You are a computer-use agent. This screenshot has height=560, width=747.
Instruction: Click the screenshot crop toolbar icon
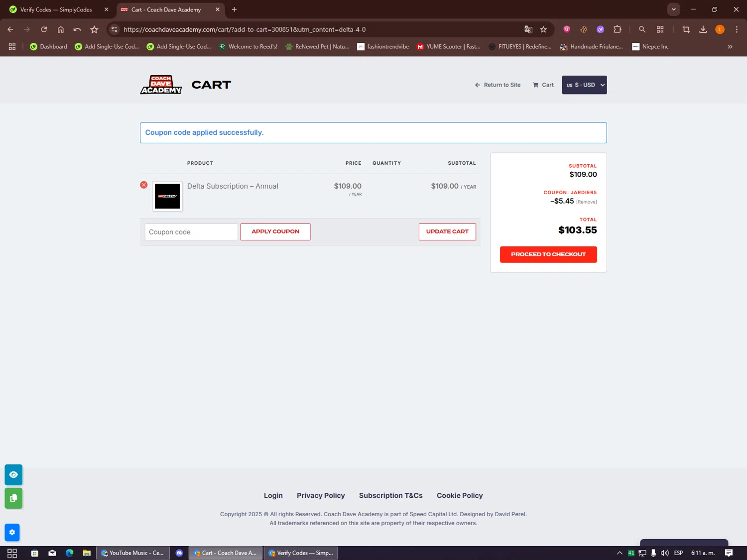(686, 29)
